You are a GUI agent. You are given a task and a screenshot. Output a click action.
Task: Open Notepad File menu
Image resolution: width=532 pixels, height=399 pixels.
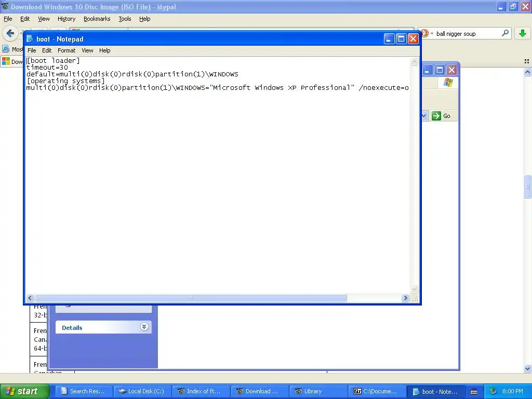(x=32, y=50)
